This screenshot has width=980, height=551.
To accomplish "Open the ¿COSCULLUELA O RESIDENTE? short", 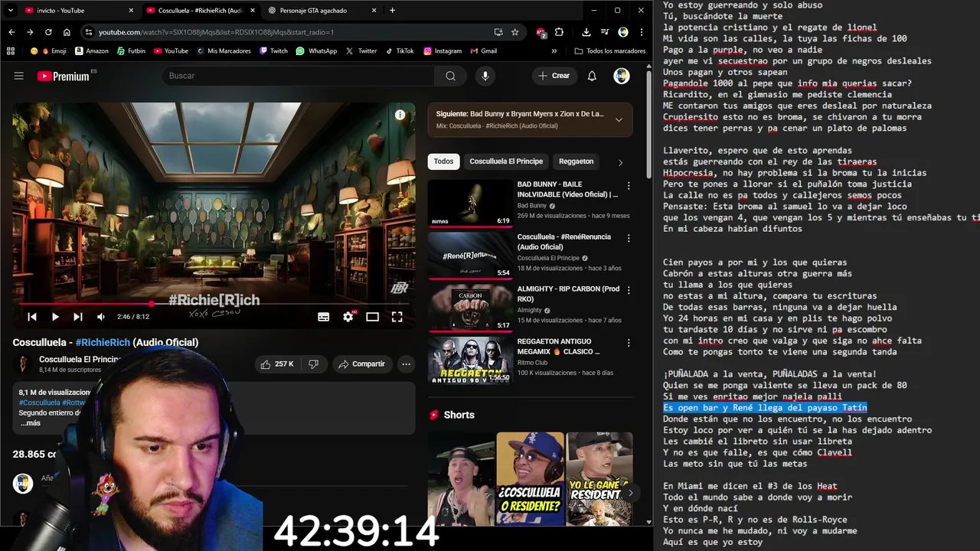I will pos(530,479).
